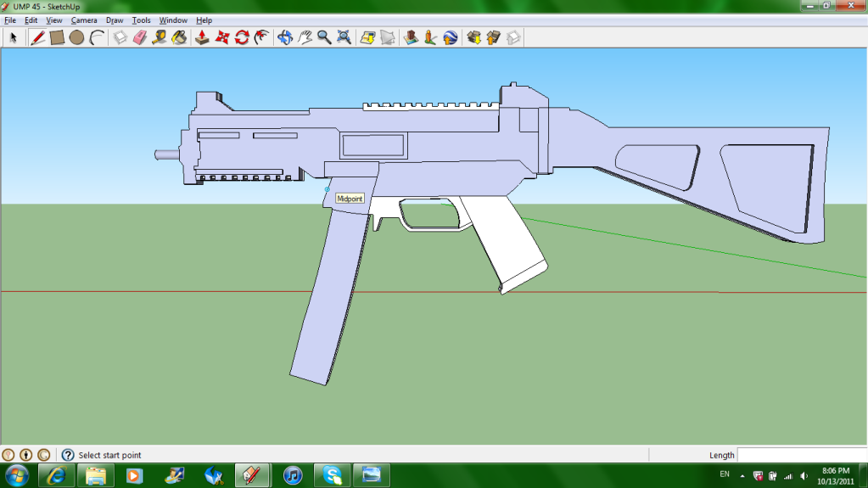Open Internet Explorer from the taskbar

pos(56,476)
